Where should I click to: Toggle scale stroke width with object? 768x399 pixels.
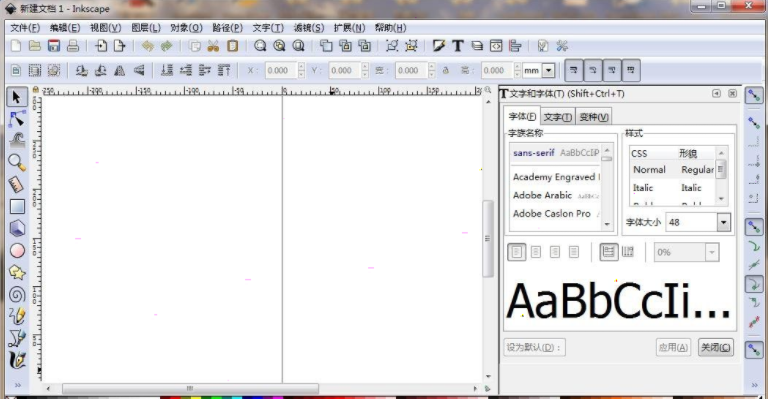pos(574,70)
